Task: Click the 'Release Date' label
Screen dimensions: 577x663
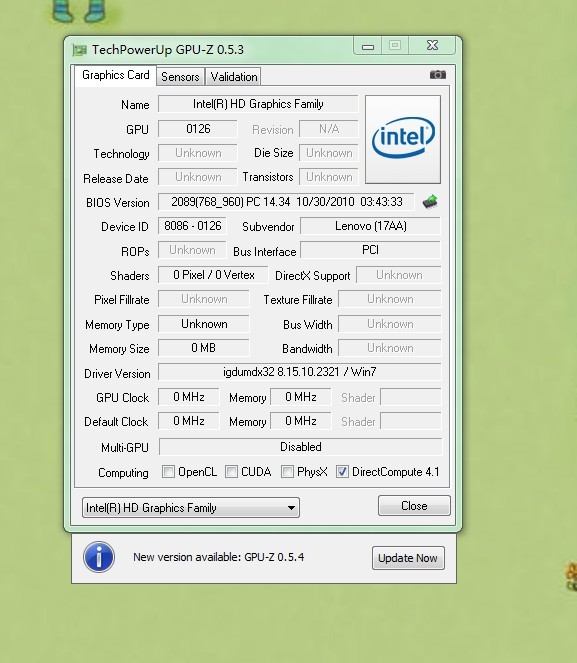Action: click(116, 178)
